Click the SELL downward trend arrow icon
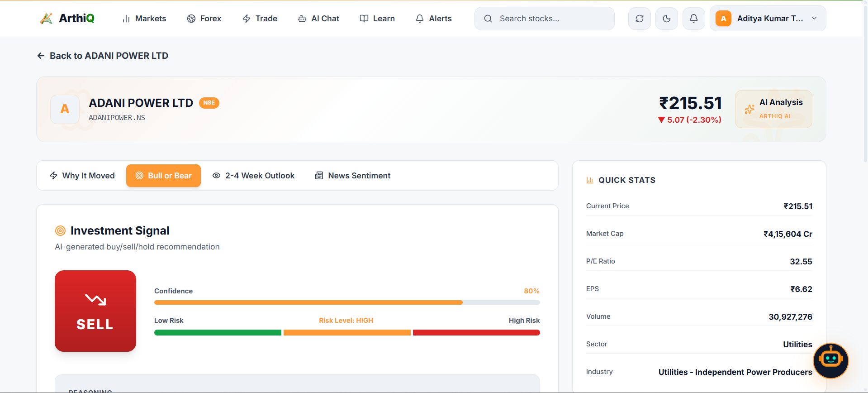This screenshot has height=393, width=868. 95,299
